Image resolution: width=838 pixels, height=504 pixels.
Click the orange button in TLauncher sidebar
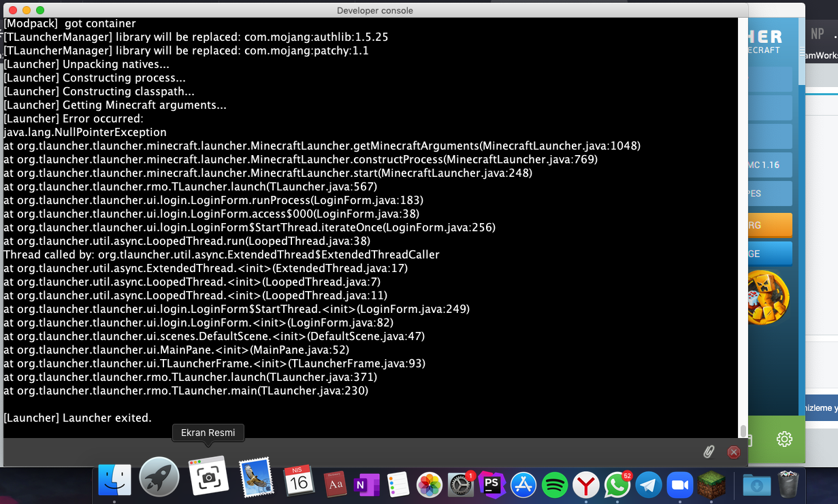(770, 224)
